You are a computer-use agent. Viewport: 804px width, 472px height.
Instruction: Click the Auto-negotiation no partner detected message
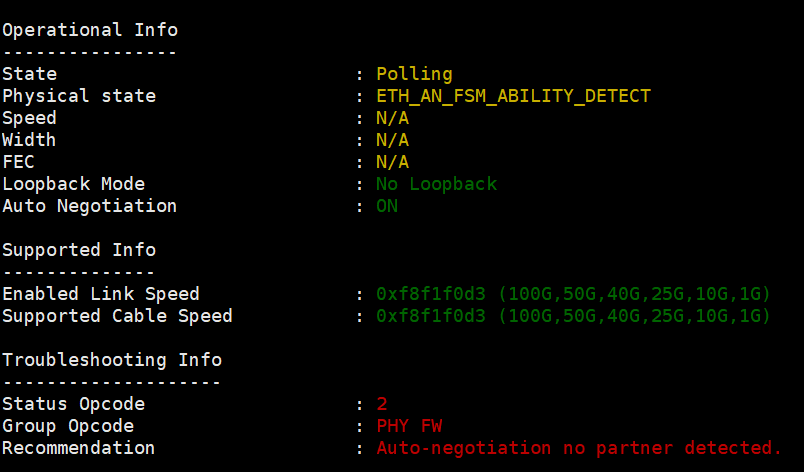pos(579,448)
